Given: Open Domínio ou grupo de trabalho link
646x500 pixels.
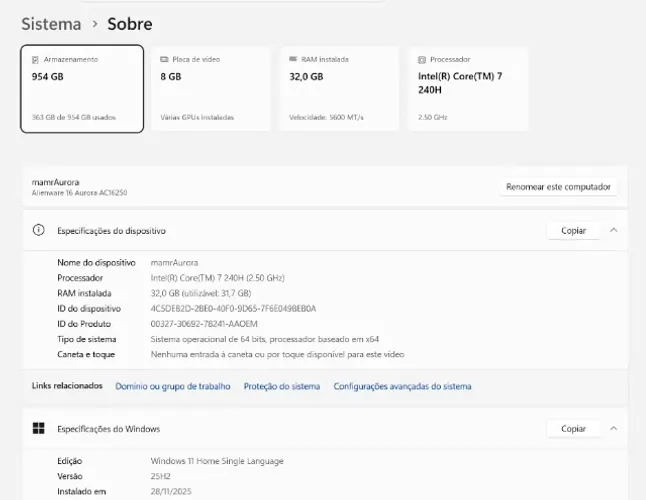Looking at the screenshot, I should coord(173,386).
